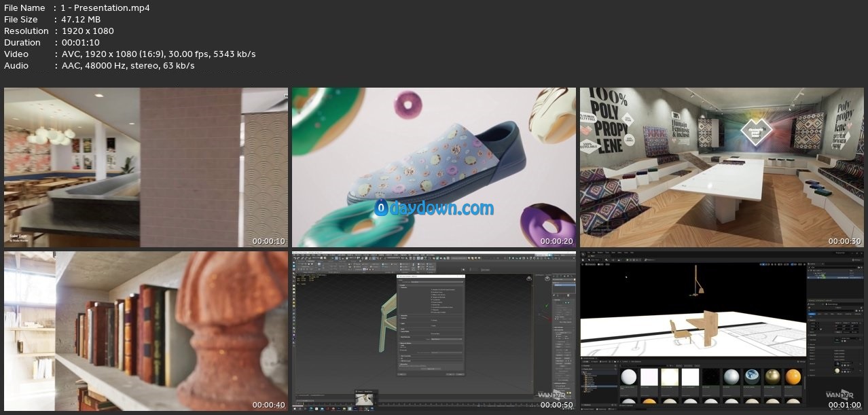Select the Video line starting with 'AVC, 1920 x 1080'
The image size is (868, 415).
[158, 54]
